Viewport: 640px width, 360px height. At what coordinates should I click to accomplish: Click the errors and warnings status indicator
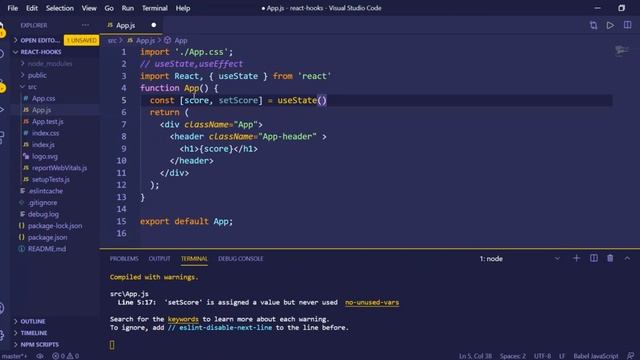(65, 356)
